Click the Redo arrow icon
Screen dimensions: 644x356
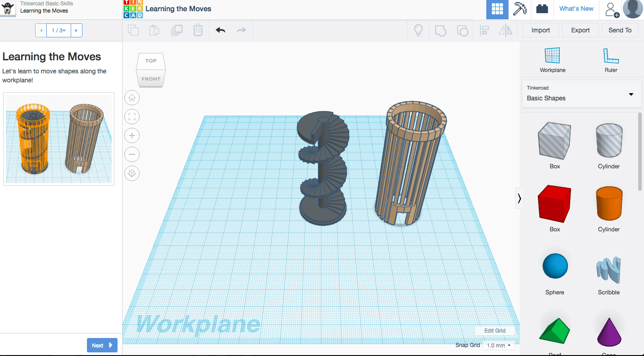pyautogui.click(x=242, y=30)
